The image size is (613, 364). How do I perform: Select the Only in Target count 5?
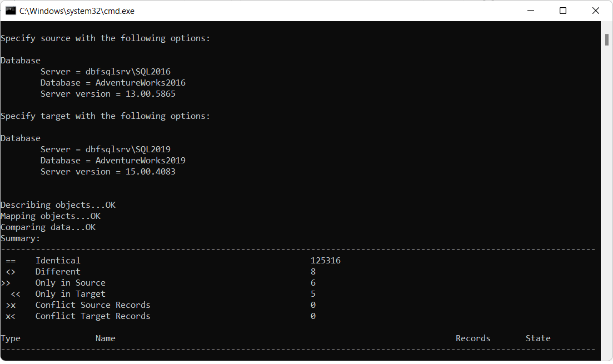[312, 293]
